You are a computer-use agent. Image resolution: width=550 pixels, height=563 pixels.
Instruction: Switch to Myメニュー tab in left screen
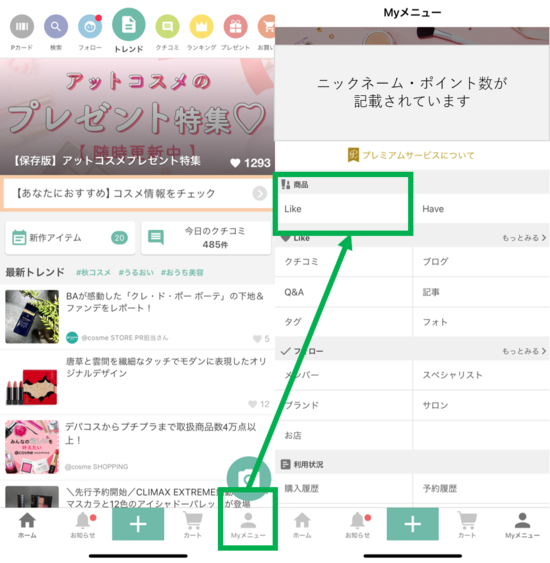point(248,525)
